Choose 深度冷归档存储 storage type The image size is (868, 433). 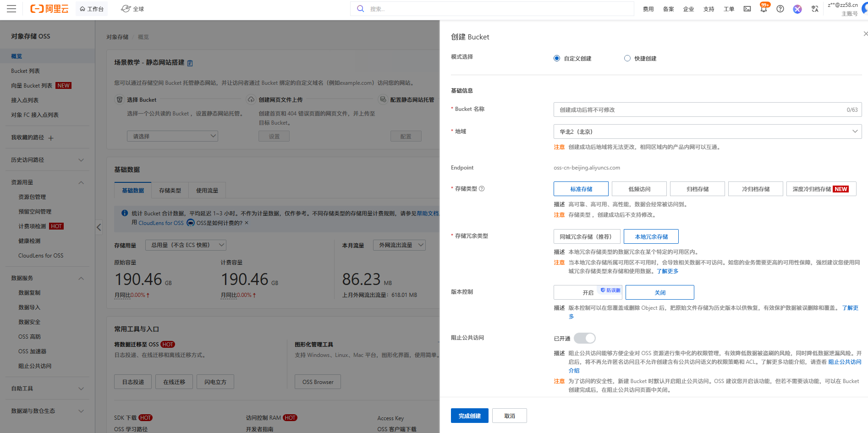point(821,189)
